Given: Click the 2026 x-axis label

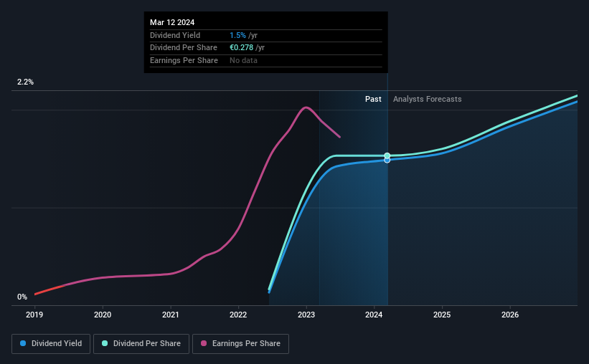Looking at the screenshot, I should pyautogui.click(x=510, y=315).
